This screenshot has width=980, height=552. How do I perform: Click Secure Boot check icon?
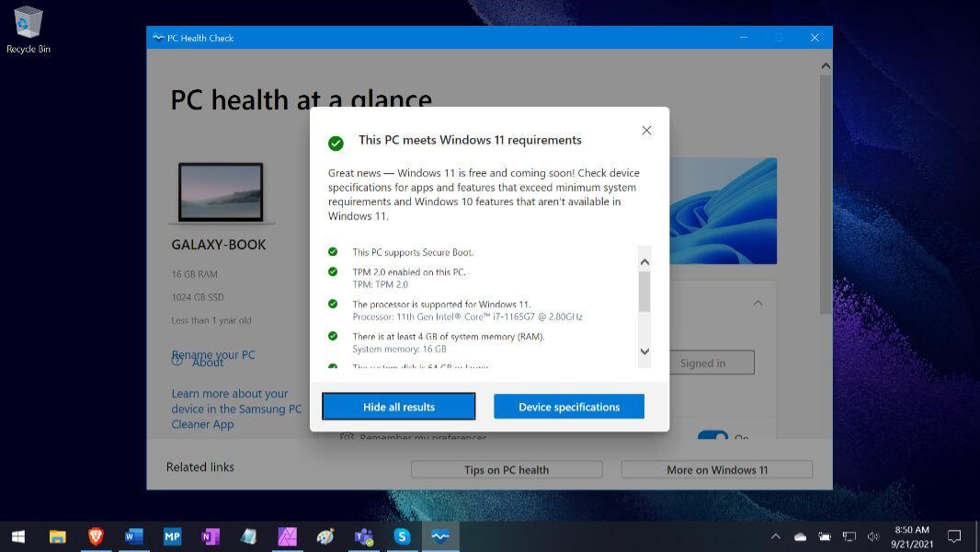333,251
